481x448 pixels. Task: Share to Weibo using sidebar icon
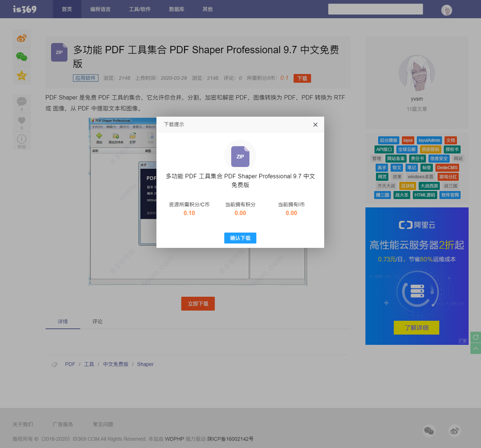tap(22, 38)
